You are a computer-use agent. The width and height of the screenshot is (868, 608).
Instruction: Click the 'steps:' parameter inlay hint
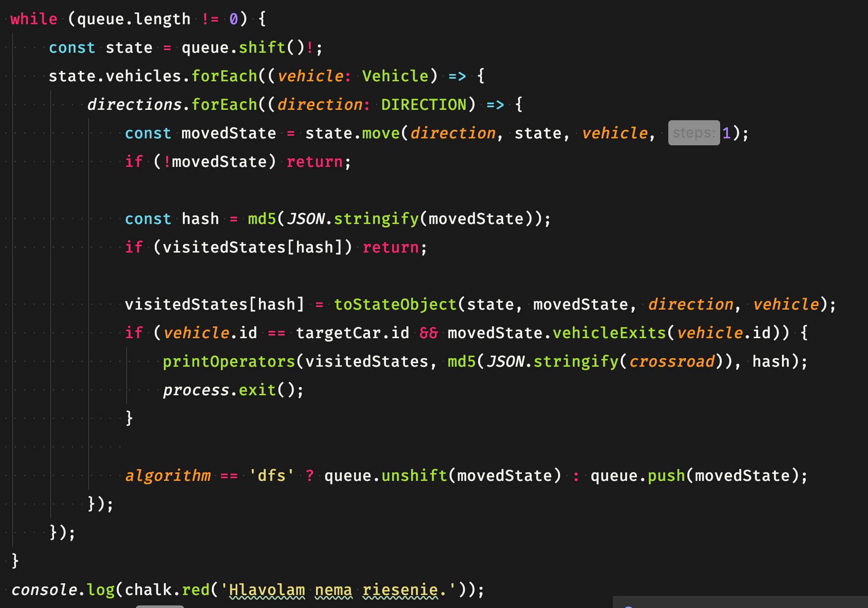click(x=693, y=133)
